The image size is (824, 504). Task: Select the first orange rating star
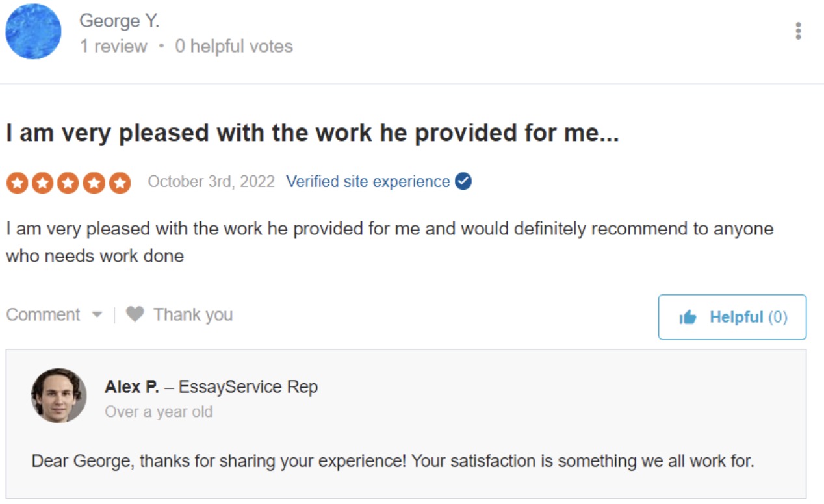[18, 183]
